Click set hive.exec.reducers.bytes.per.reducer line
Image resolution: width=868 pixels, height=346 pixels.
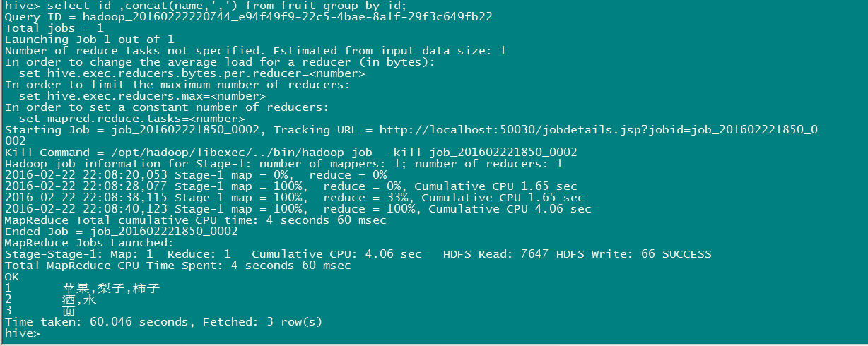[x=192, y=73]
